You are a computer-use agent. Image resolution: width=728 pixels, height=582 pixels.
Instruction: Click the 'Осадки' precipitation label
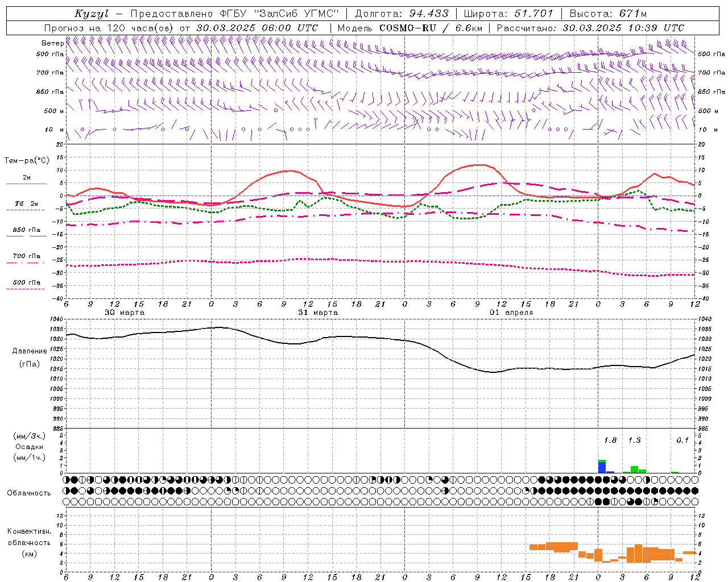[30, 447]
